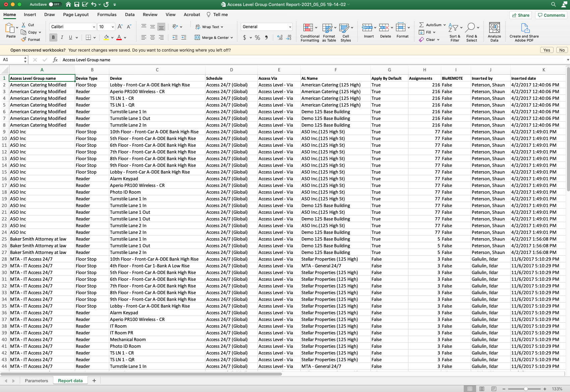Click the AutoSum icon
The width and height of the screenshot is (570, 392).
click(x=422, y=24)
